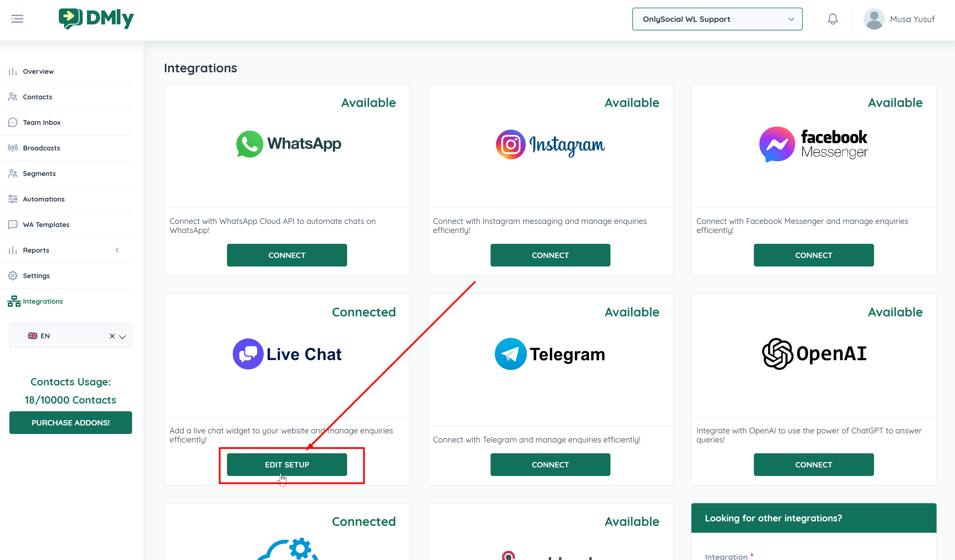Click the Purchase Addons button
The height and width of the screenshot is (560, 955).
pos(70,423)
